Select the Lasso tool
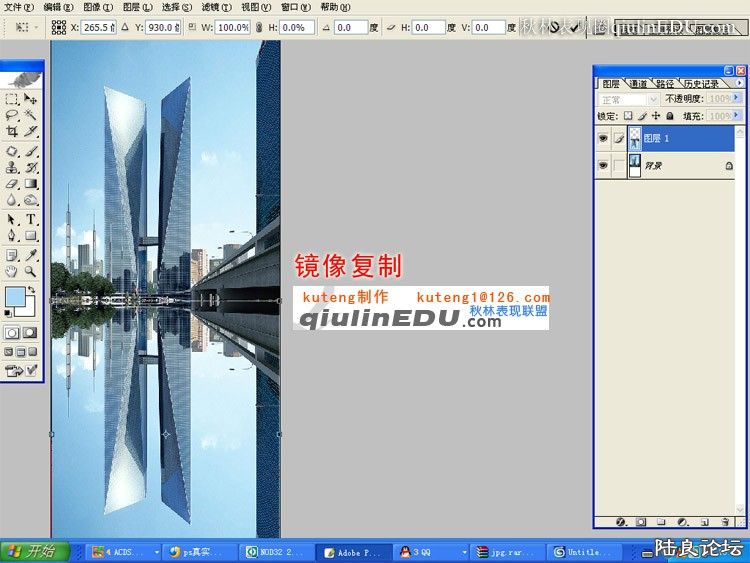Viewport: 750px width, 563px height. coord(12,116)
